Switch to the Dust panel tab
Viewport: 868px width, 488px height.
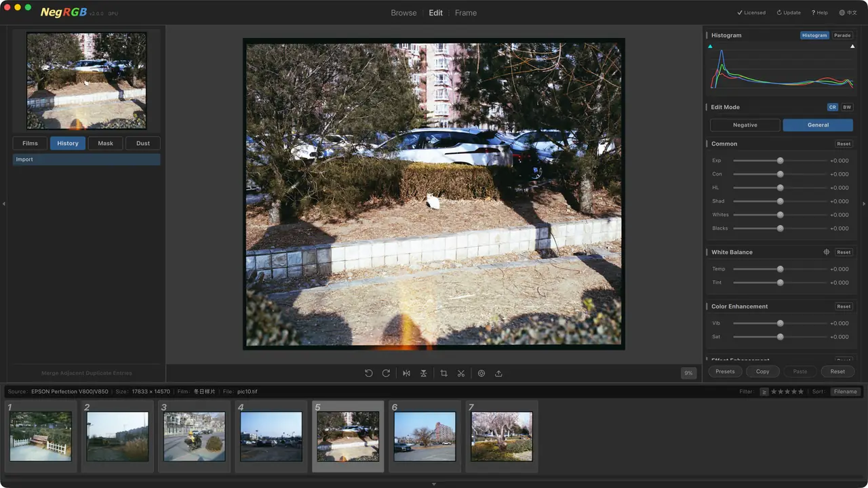pyautogui.click(x=143, y=143)
